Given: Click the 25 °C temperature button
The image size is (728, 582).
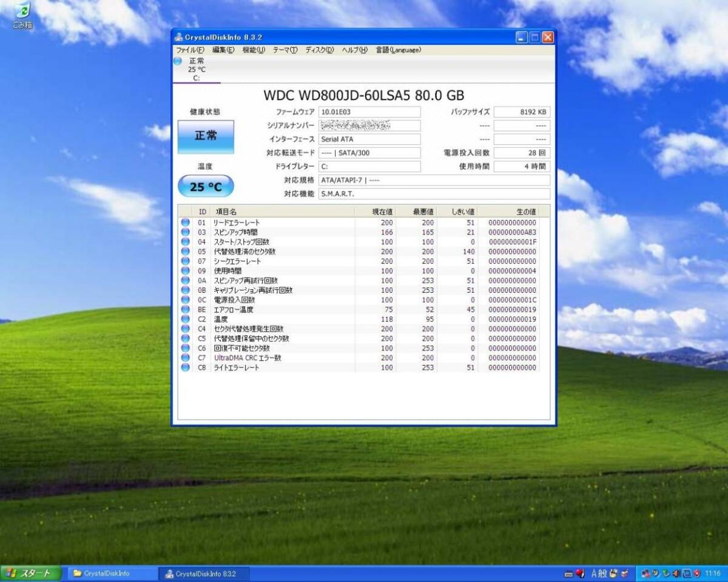Looking at the screenshot, I should tap(206, 187).
